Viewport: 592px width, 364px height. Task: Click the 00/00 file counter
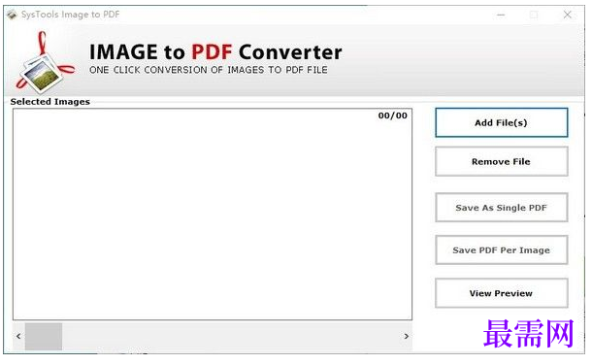pyautogui.click(x=393, y=116)
